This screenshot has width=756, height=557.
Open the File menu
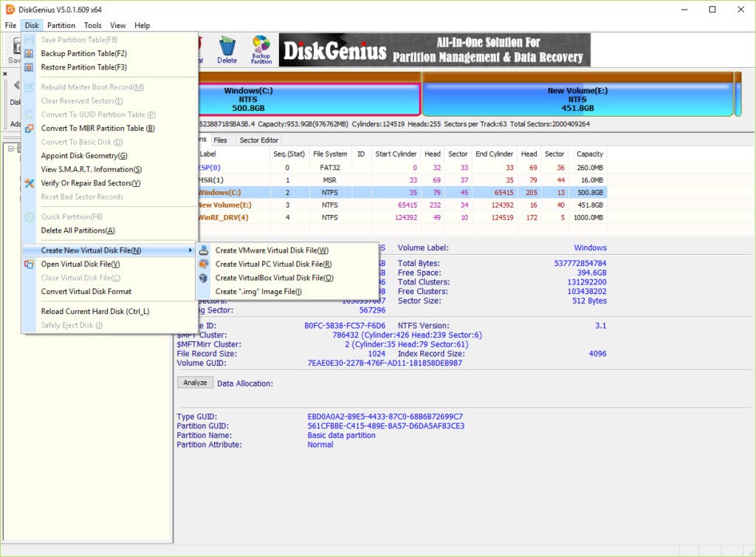click(10, 26)
